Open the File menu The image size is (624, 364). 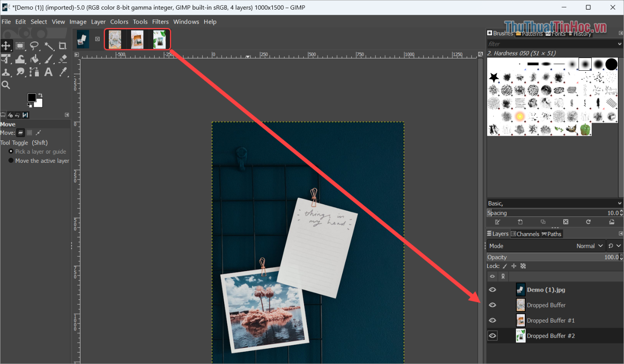coord(6,22)
